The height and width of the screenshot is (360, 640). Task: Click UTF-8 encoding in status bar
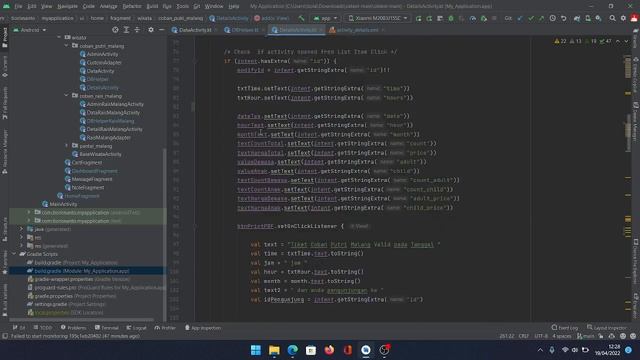point(541,336)
